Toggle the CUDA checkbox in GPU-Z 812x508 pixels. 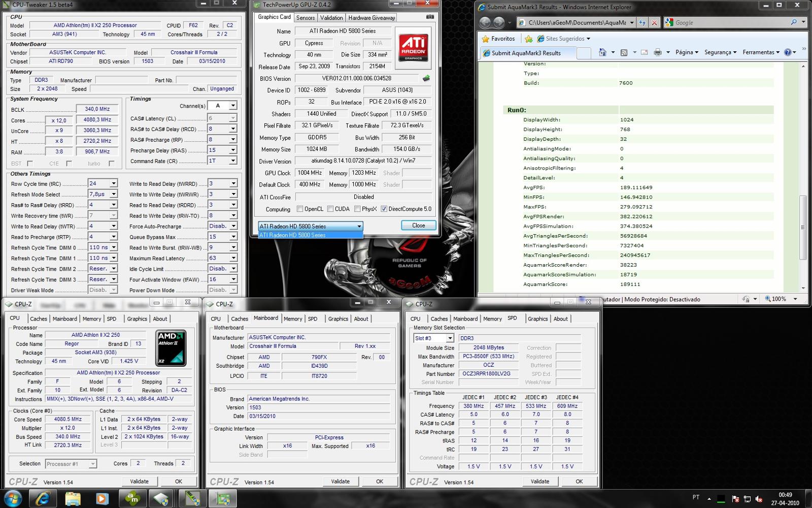click(x=330, y=209)
